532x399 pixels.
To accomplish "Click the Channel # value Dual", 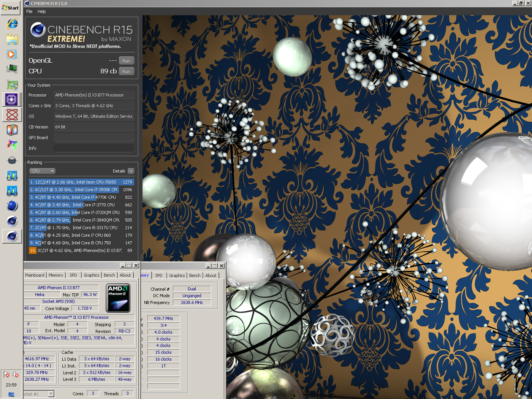I will 192,289.
